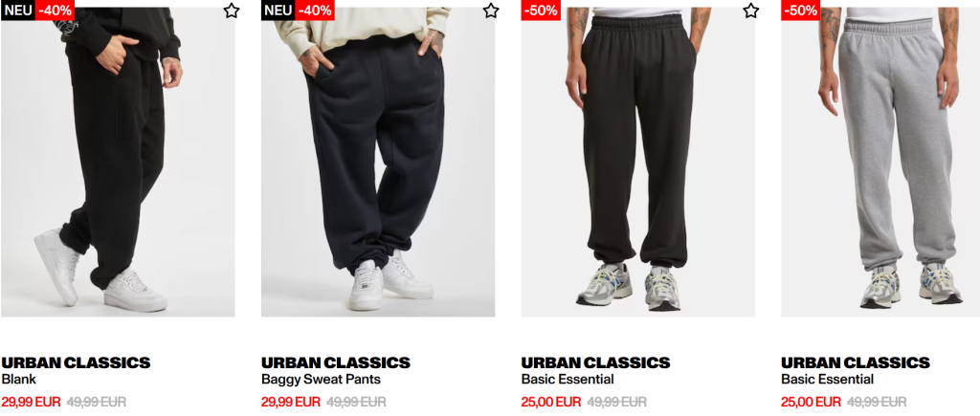Viewport: 980px width, 416px height.
Task: Click Urban Classics brand above Baggy Sweat Pants
Action: pyautogui.click(x=336, y=362)
